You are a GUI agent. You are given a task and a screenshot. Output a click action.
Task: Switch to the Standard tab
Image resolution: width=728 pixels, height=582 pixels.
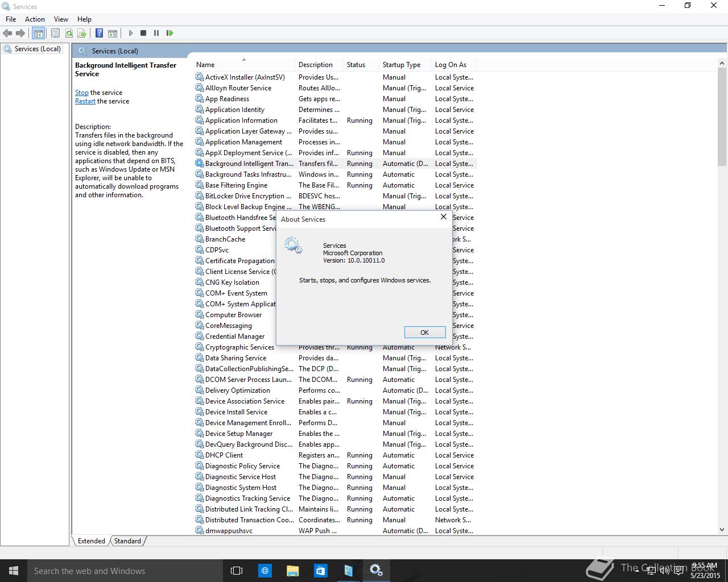click(x=127, y=541)
